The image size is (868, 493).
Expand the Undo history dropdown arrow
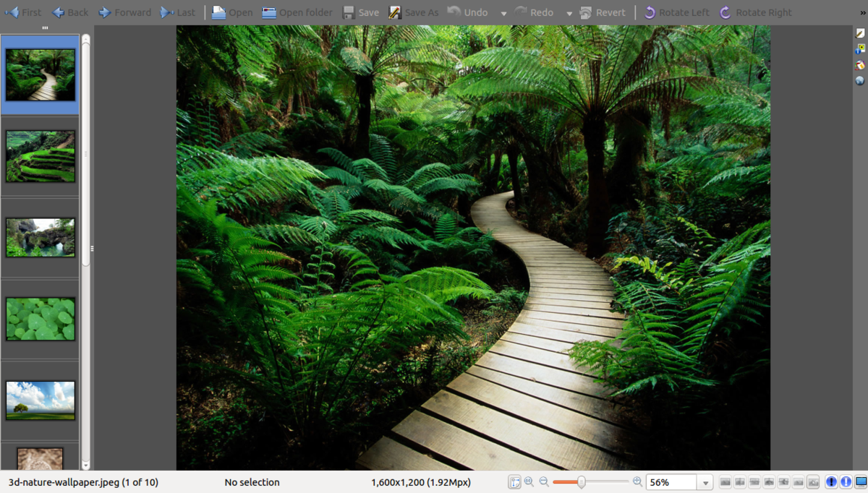504,13
